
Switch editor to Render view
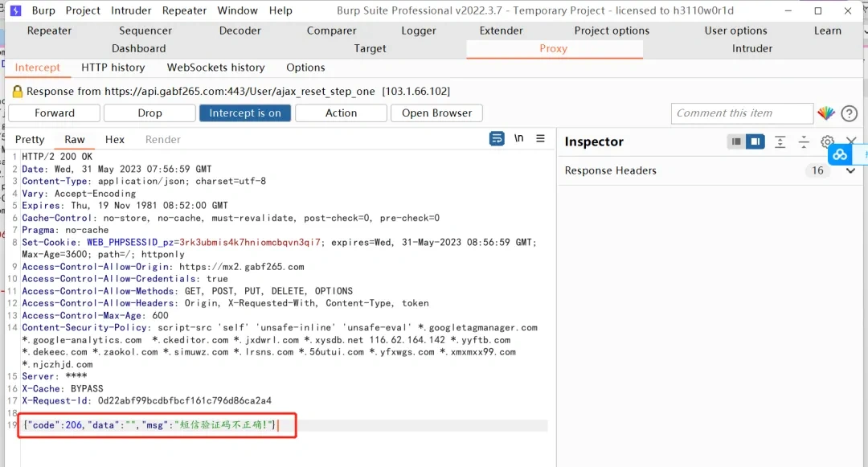(x=162, y=139)
